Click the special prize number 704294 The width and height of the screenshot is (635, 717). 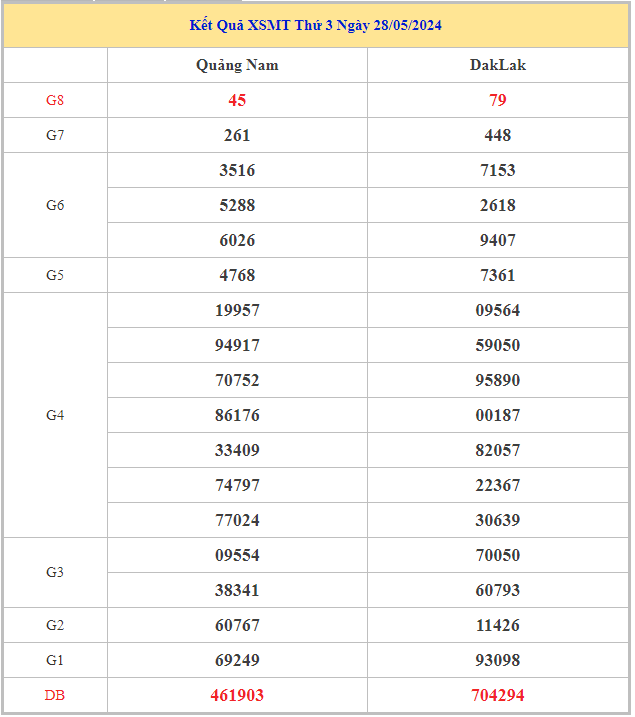click(x=497, y=695)
